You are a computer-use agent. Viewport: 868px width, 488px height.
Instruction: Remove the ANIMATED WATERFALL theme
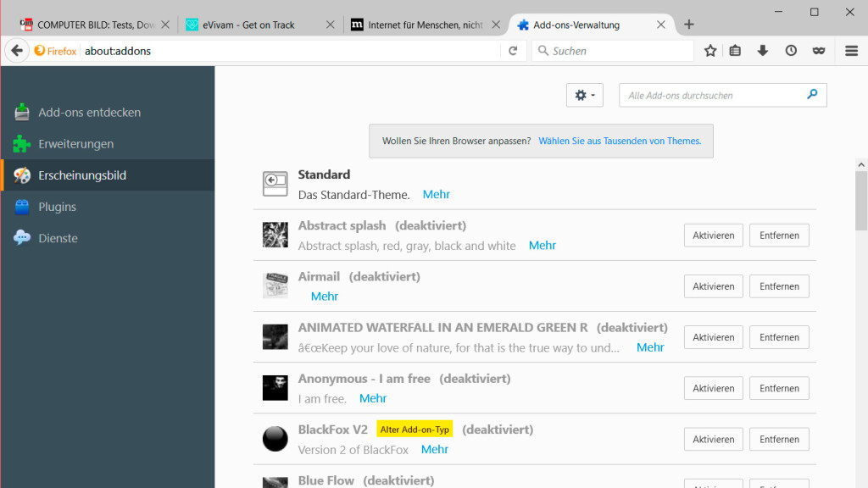(780, 337)
